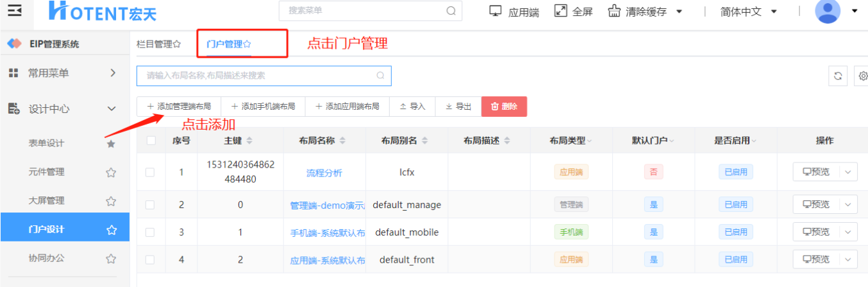Click the 全屏 fullscreen icon
Screen dimensions: 868x287
coord(561,11)
